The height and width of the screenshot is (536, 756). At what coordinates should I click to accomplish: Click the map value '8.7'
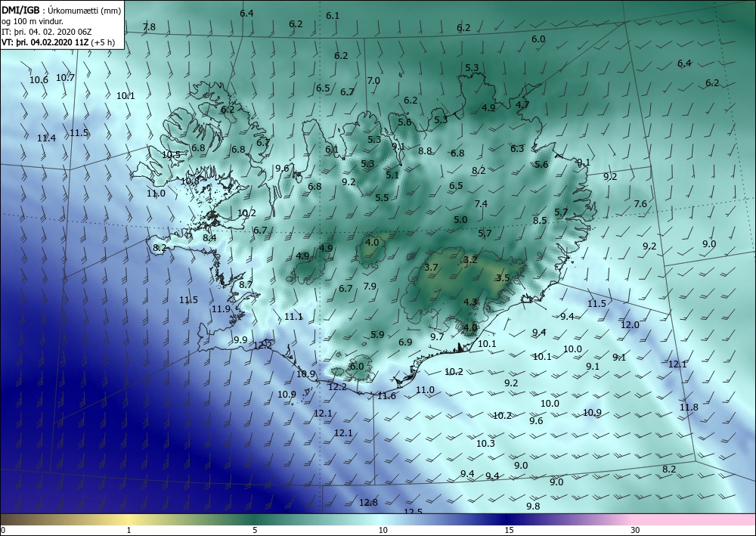click(x=246, y=285)
